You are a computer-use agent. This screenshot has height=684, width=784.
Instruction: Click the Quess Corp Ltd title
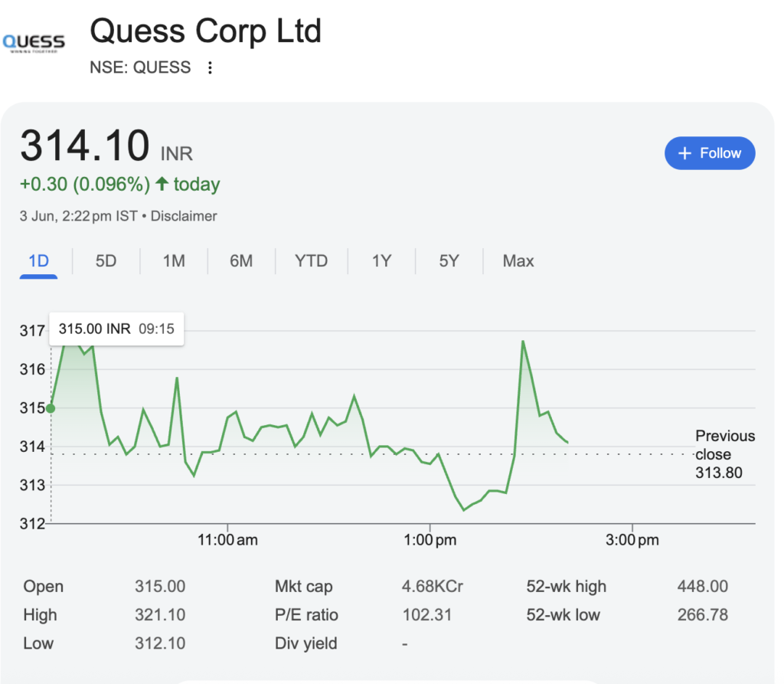(x=205, y=31)
